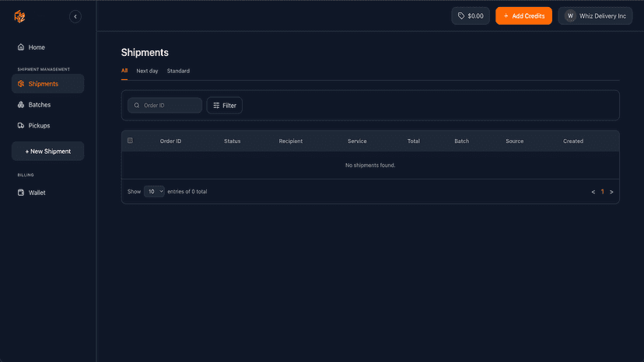Click the Pickups truck icon
Screen dimensions: 644x362
21,126
